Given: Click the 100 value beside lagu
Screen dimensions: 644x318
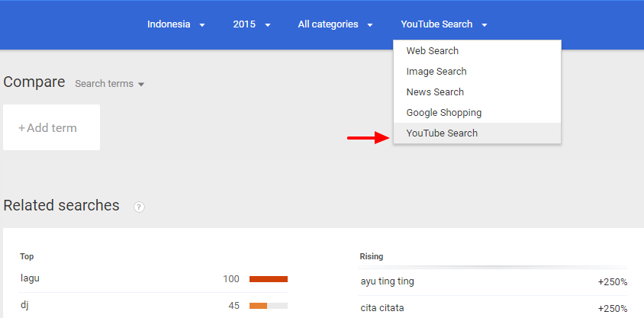Looking at the screenshot, I should [x=231, y=279].
